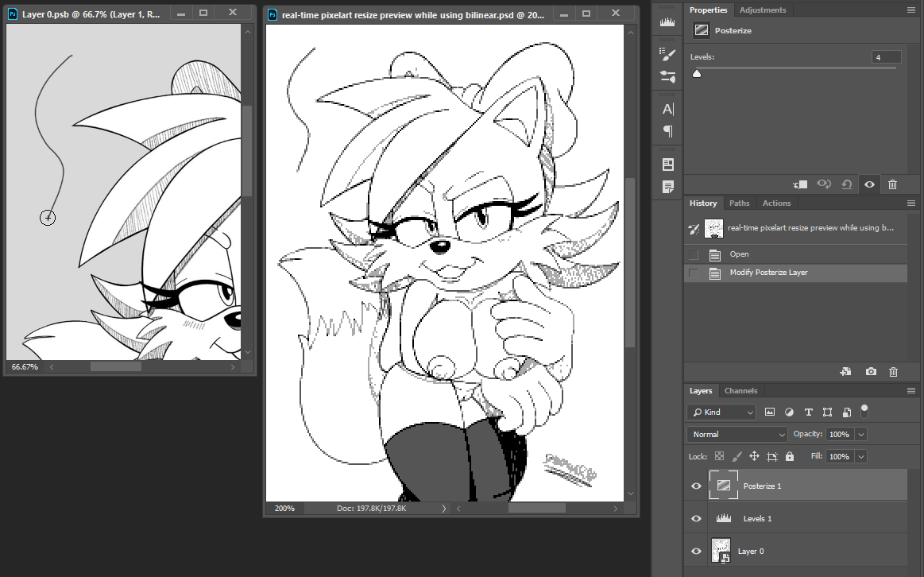Select the Open history state
This screenshot has height=577, width=924.
(x=739, y=254)
